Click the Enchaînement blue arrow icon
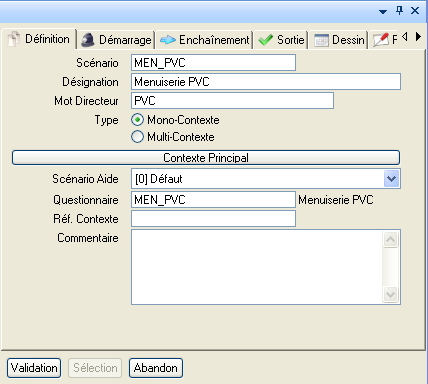This screenshot has width=428, height=384. tap(168, 40)
